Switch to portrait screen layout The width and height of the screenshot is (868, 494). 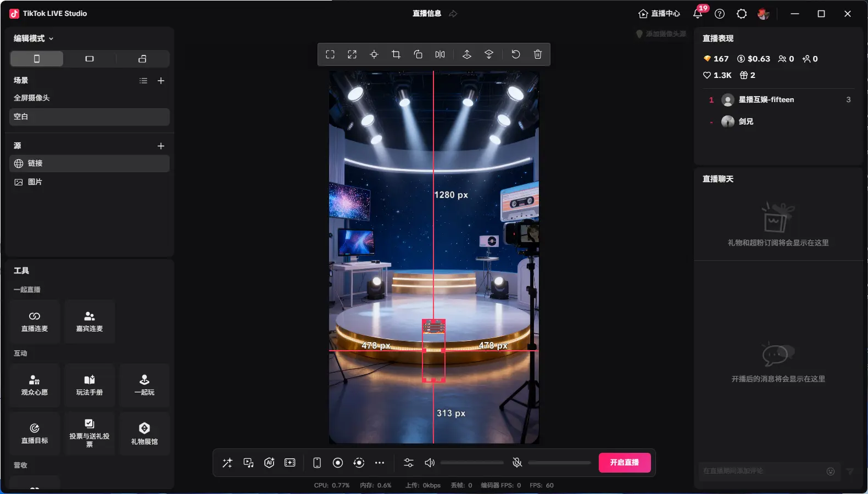coord(37,59)
